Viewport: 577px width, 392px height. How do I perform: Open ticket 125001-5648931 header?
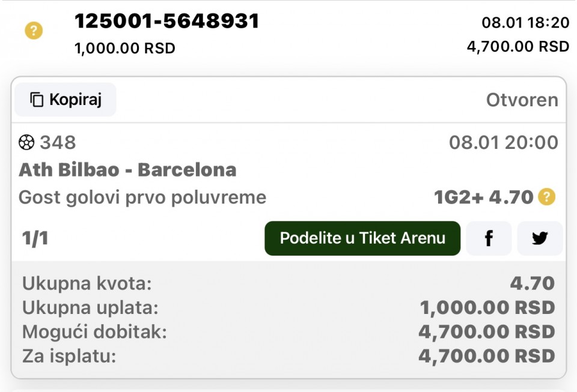(166, 22)
